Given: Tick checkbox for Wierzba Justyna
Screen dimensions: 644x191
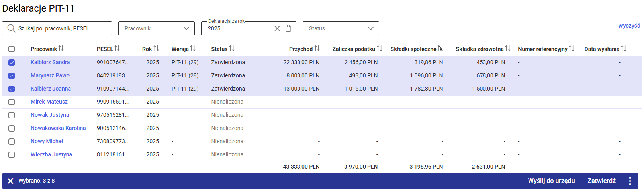Looking at the screenshot, I should point(12,155).
